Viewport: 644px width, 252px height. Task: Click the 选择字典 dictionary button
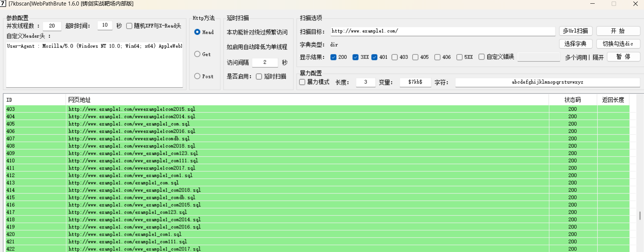tap(576, 44)
